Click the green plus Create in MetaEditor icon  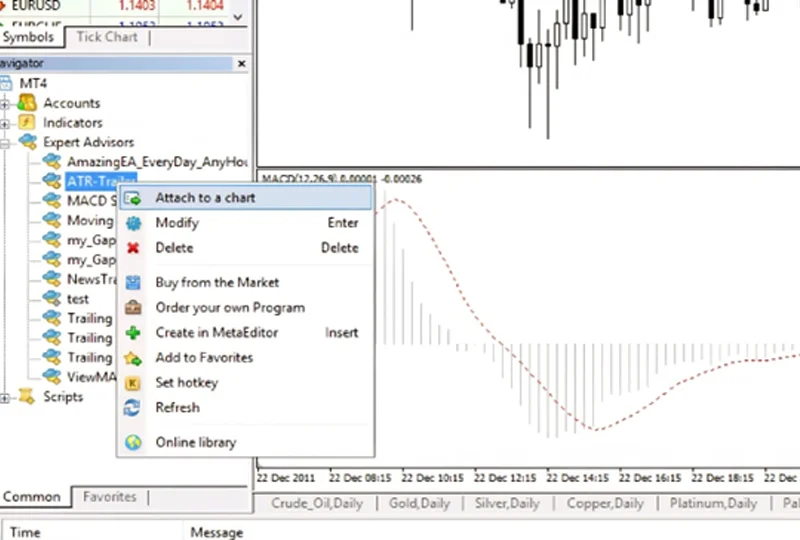133,333
